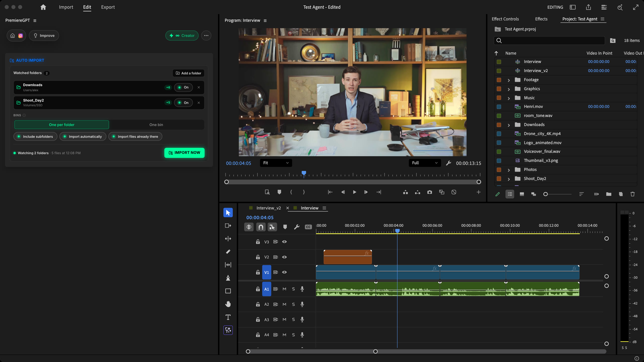The image size is (644, 362).
Task: Toggle Include subfolders option
Action: click(x=35, y=137)
